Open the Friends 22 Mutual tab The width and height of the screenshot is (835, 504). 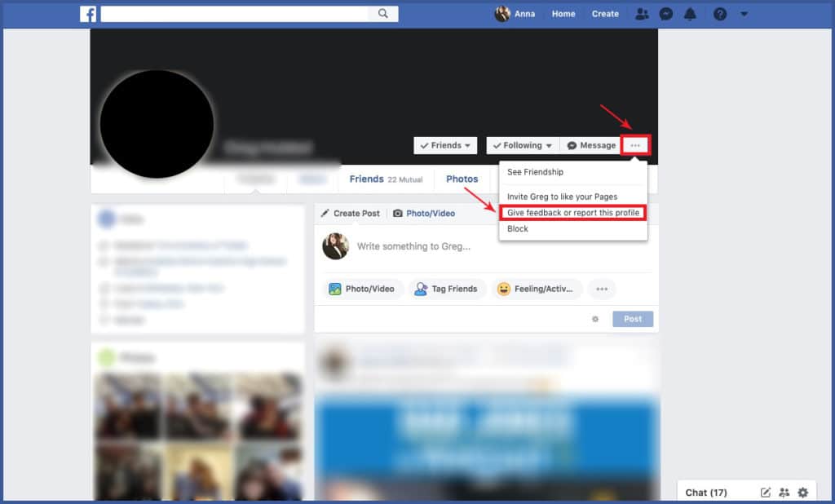[x=386, y=179]
